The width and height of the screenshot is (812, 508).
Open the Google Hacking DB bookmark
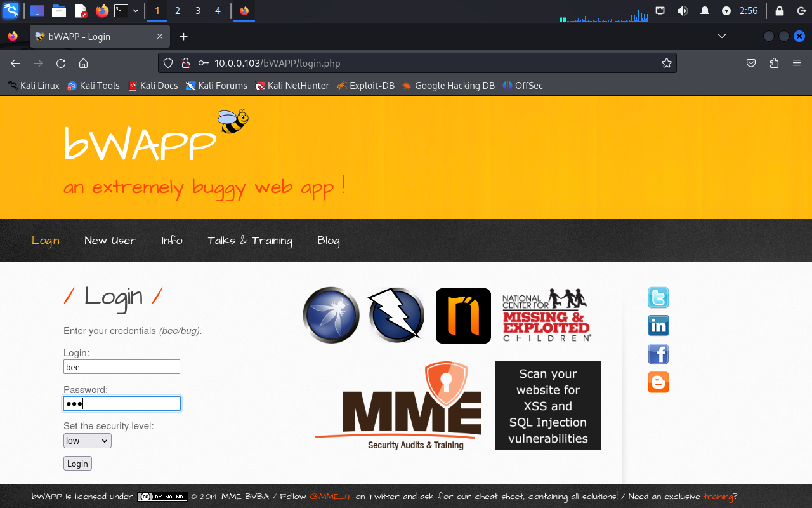click(448, 86)
